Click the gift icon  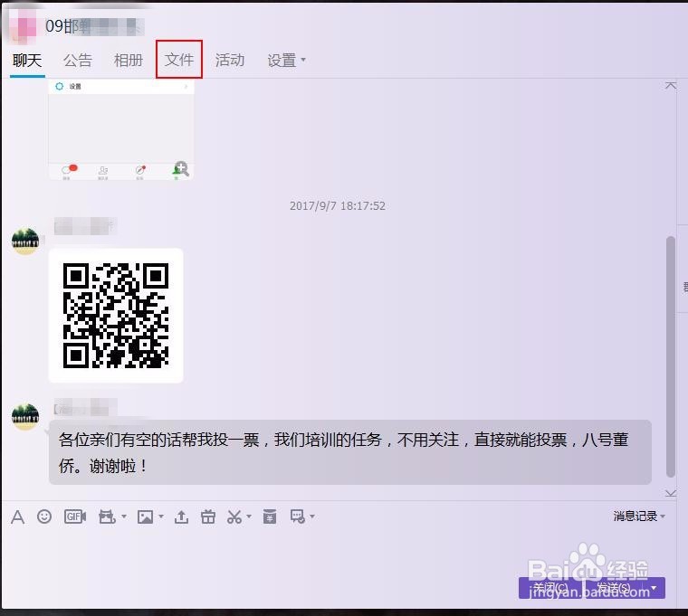coord(208,516)
